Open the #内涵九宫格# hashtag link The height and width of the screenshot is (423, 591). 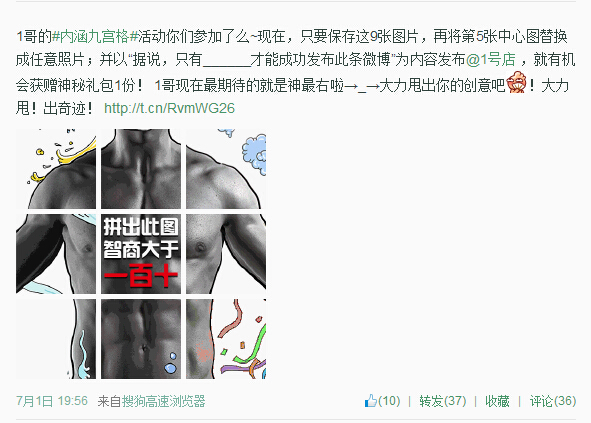(x=96, y=37)
